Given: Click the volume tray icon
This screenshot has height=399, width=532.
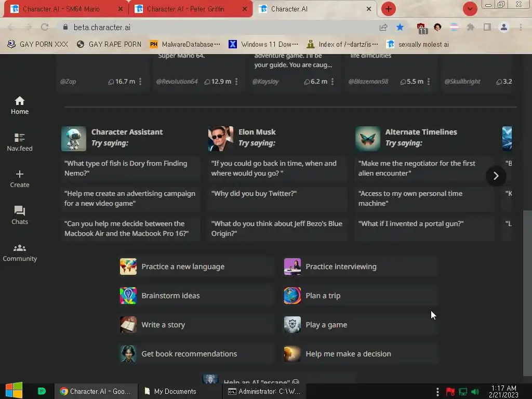Looking at the screenshot, I should (475, 392).
